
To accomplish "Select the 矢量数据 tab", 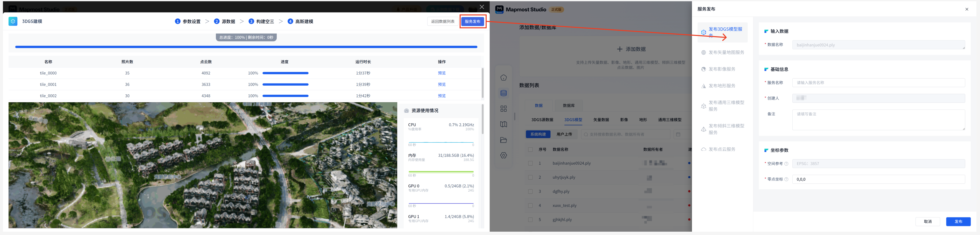I will pyautogui.click(x=601, y=120).
